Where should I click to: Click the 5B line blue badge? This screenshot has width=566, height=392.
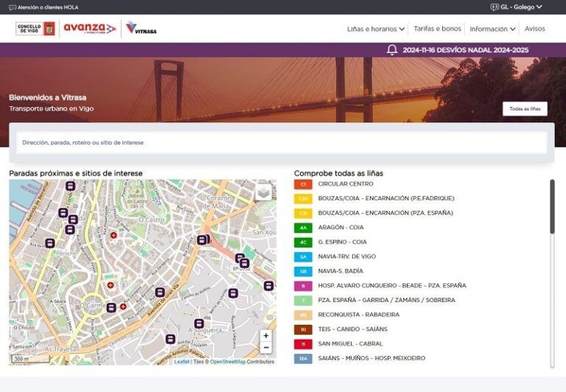[303, 271]
